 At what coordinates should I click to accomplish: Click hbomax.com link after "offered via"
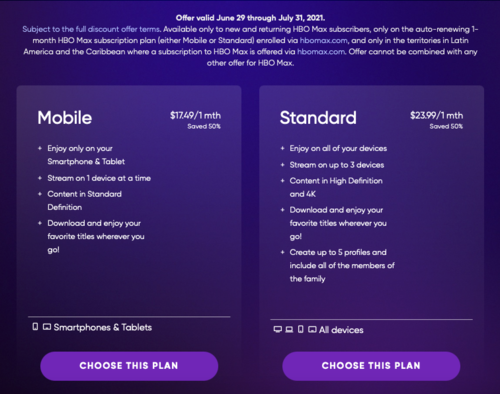(321, 52)
